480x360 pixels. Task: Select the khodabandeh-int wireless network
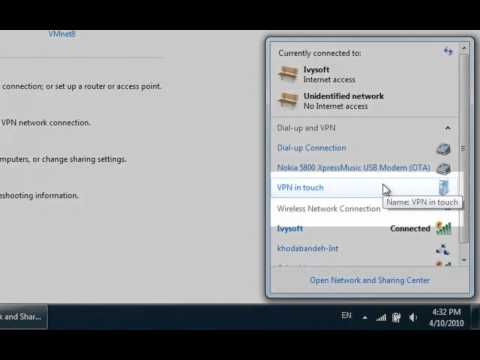[365, 248]
